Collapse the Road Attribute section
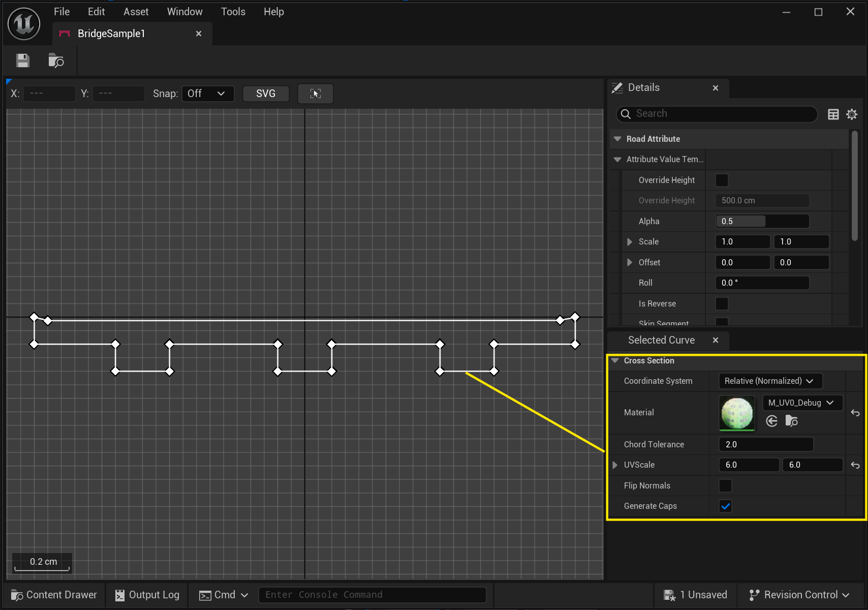Image resolution: width=868 pixels, height=610 pixels. point(617,139)
